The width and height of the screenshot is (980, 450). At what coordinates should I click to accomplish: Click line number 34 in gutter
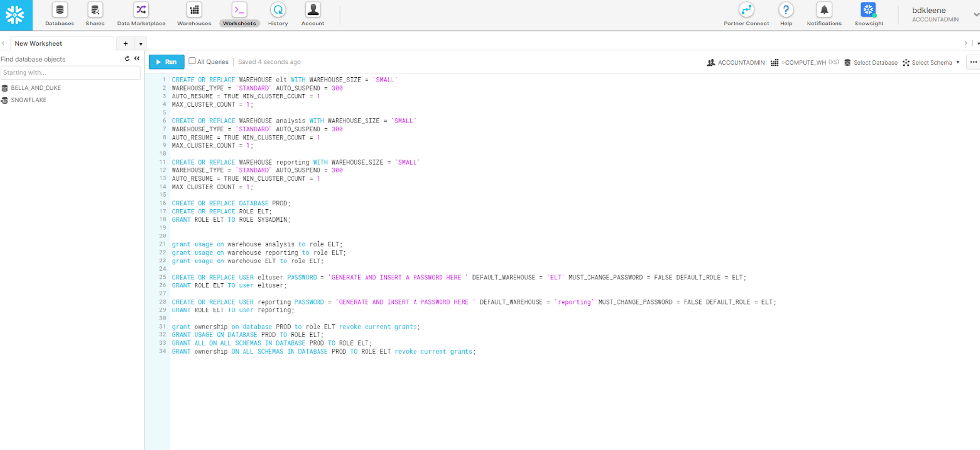[162, 351]
